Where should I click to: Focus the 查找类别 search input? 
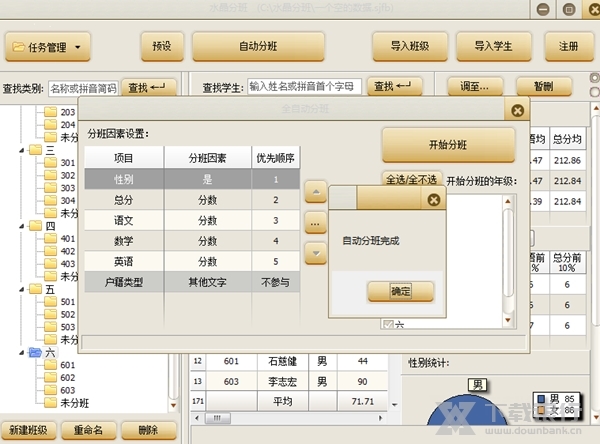(x=83, y=88)
